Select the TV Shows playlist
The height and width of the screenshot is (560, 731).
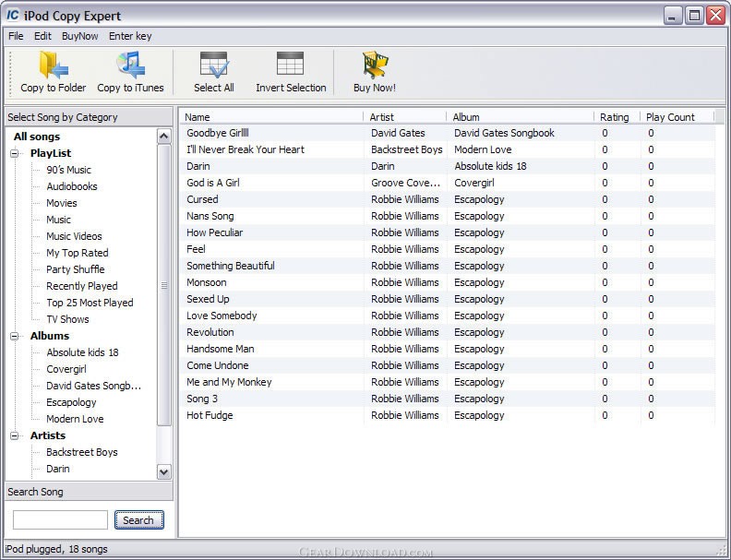pos(67,319)
